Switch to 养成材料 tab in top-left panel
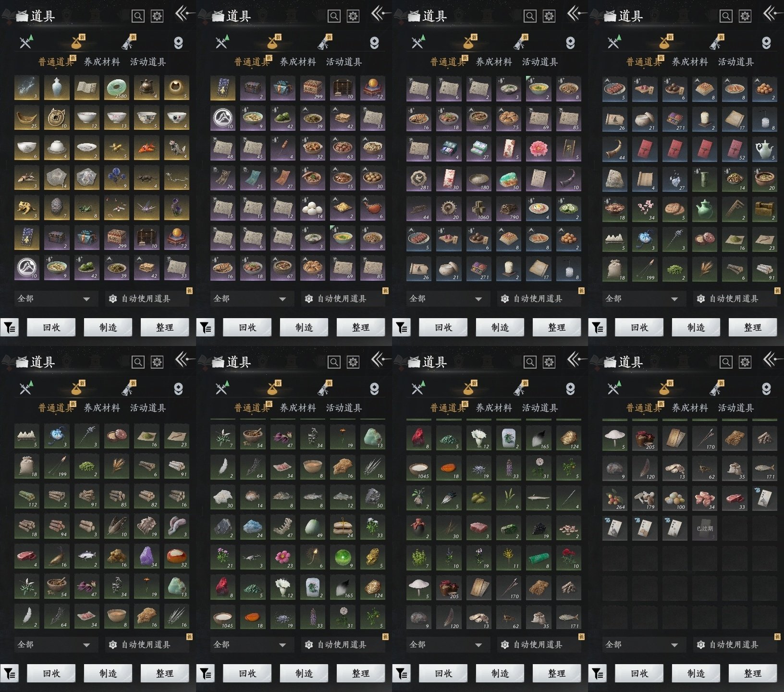Image resolution: width=784 pixels, height=692 pixels. [x=102, y=62]
